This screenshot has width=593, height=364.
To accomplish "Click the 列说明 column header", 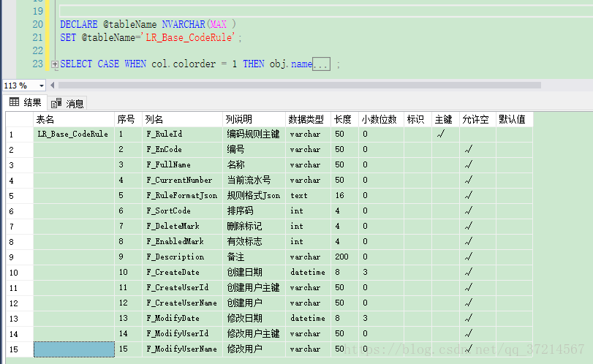I will click(x=254, y=119).
